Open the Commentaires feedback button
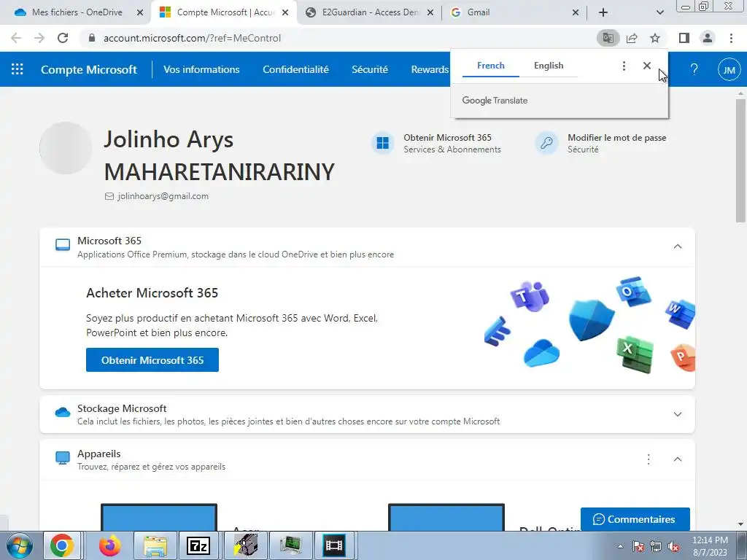 [x=635, y=519]
